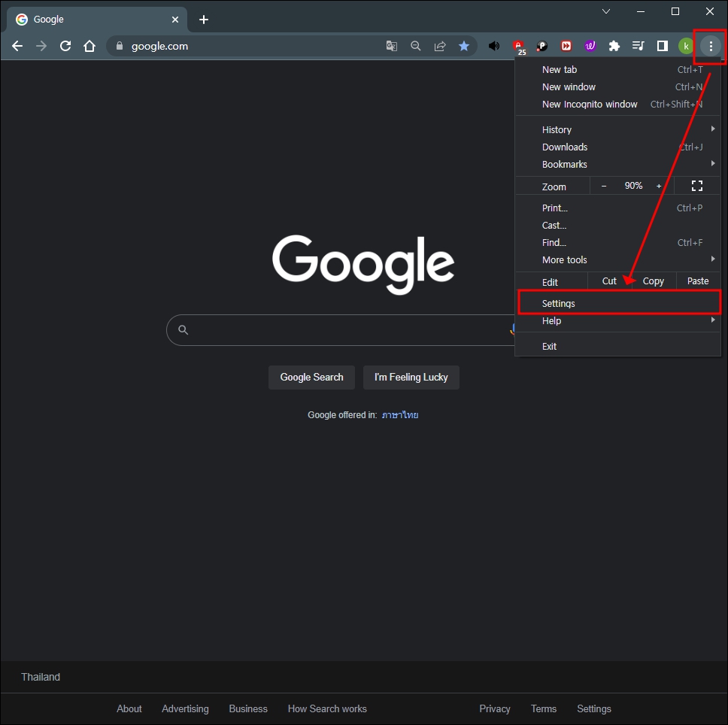
Task: Open the Business footer link
Action: coord(248,708)
